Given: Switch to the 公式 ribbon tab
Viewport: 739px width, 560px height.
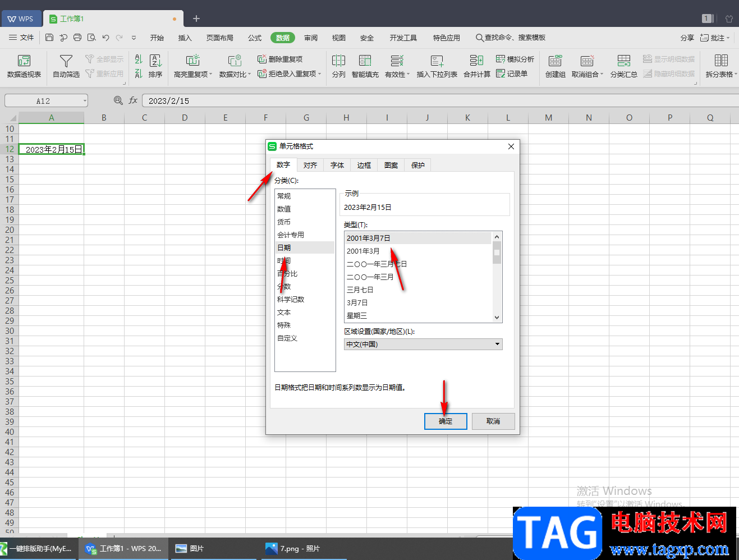Looking at the screenshot, I should pyautogui.click(x=255, y=38).
